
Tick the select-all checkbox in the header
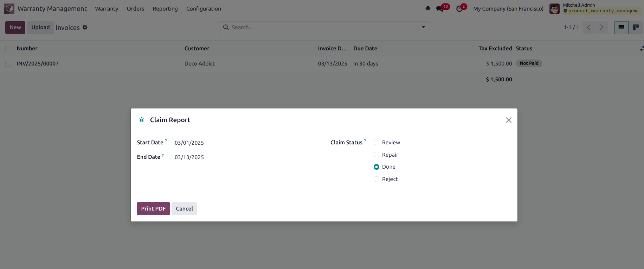pyautogui.click(x=8, y=49)
